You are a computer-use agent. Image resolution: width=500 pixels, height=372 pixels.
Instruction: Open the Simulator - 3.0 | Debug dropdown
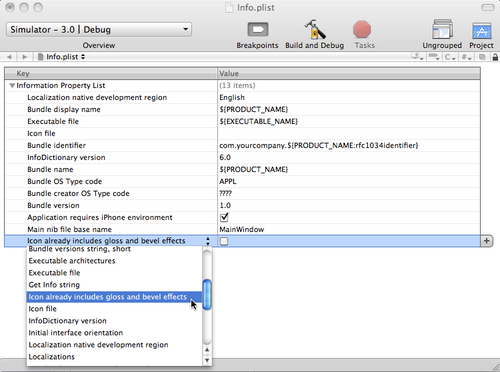99,29
